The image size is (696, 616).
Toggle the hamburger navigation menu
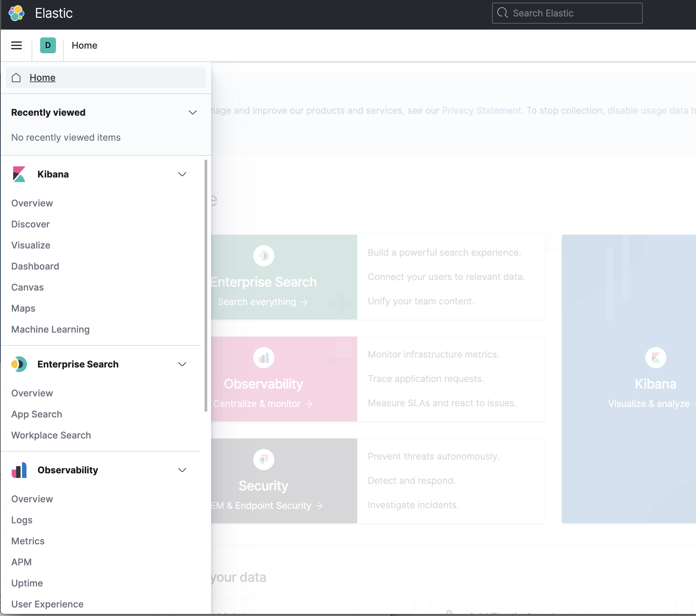[x=16, y=45]
